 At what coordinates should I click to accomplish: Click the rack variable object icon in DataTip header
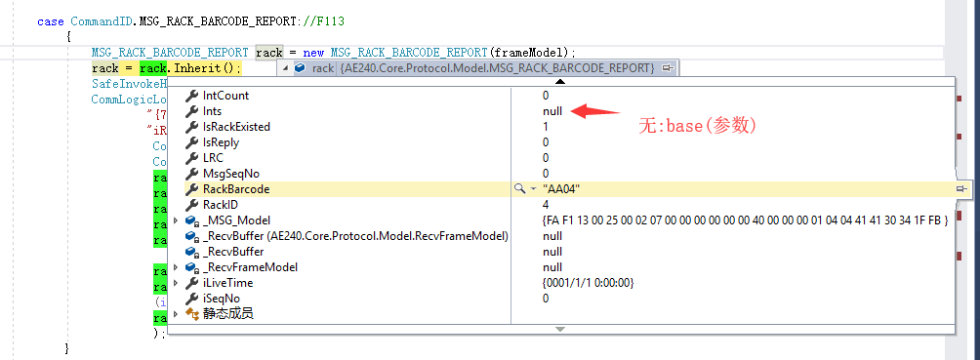pos(300,68)
